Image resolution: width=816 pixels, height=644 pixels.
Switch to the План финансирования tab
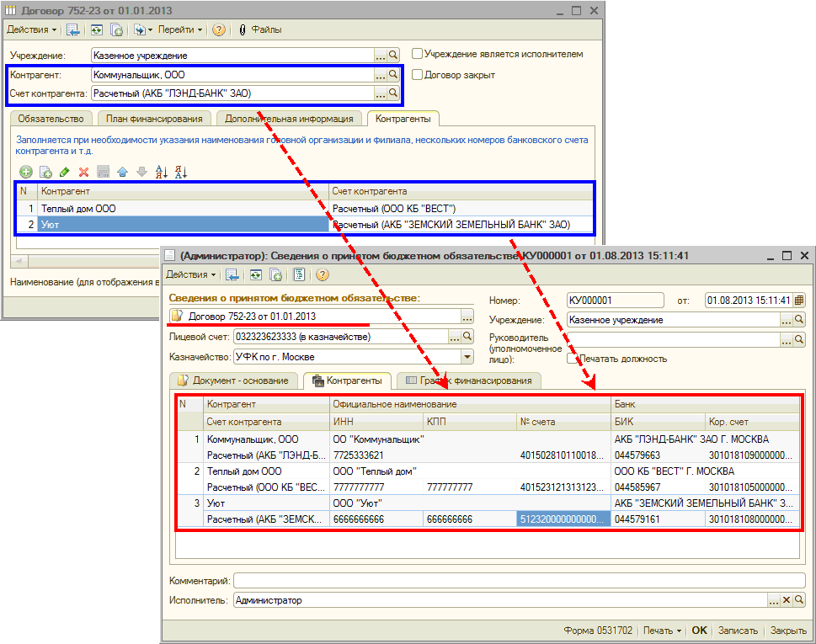click(155, 119)
